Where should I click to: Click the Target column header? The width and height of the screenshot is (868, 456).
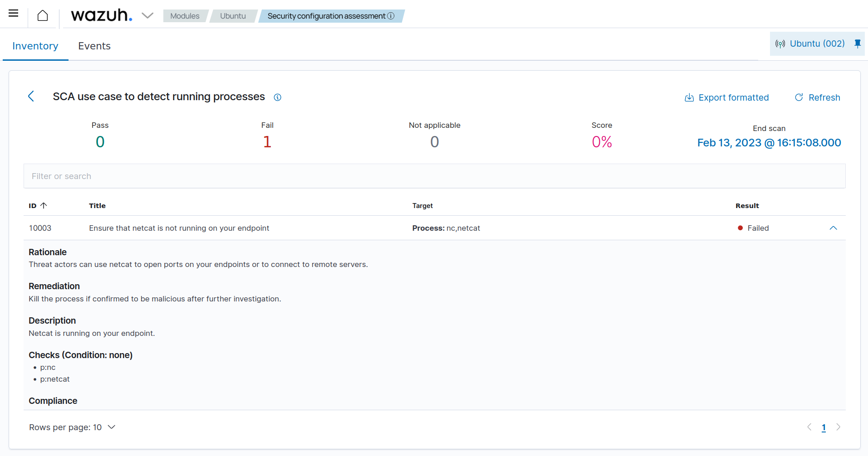pos(422,205)
